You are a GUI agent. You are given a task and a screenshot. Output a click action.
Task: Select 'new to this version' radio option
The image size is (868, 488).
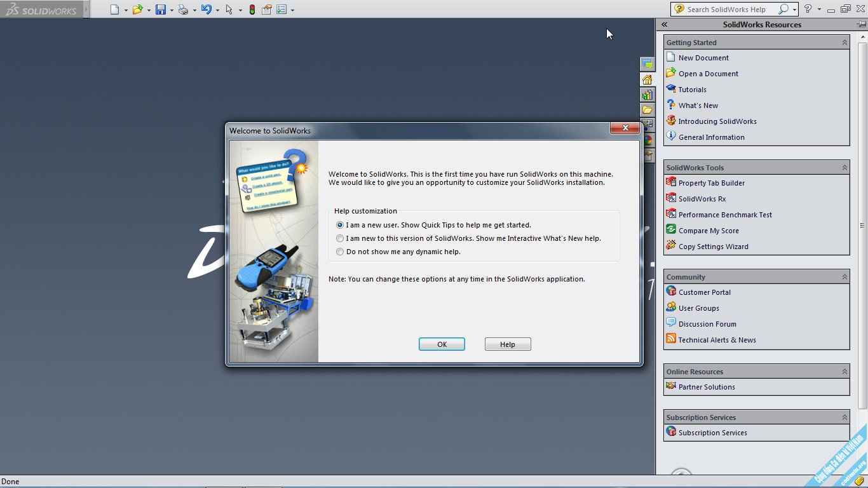tap(340, 238)
